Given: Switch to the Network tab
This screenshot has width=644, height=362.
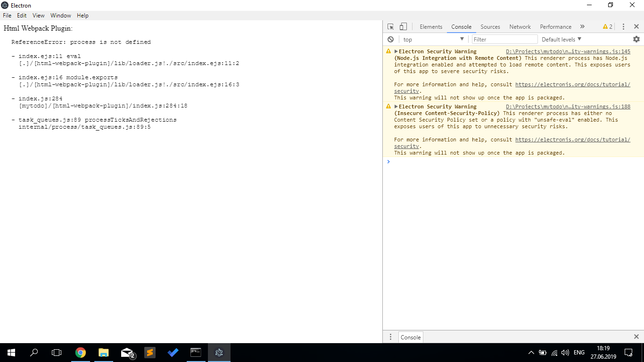Looking at the screenshot, I should point(520,27).
